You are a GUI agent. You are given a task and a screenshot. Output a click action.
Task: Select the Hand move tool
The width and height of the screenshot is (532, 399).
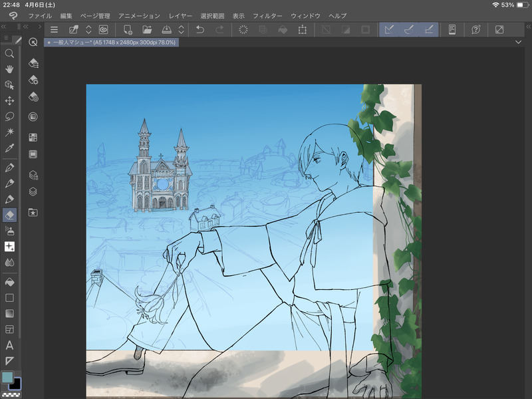coord(9,68)
